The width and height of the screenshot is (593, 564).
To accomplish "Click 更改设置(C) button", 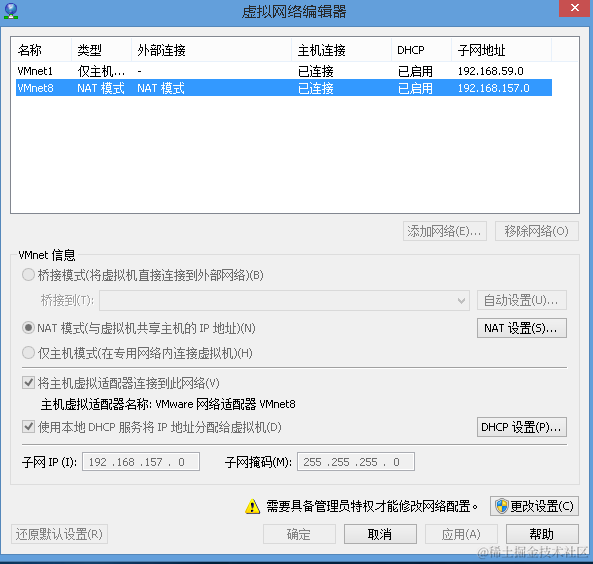I will coord(534,506).
